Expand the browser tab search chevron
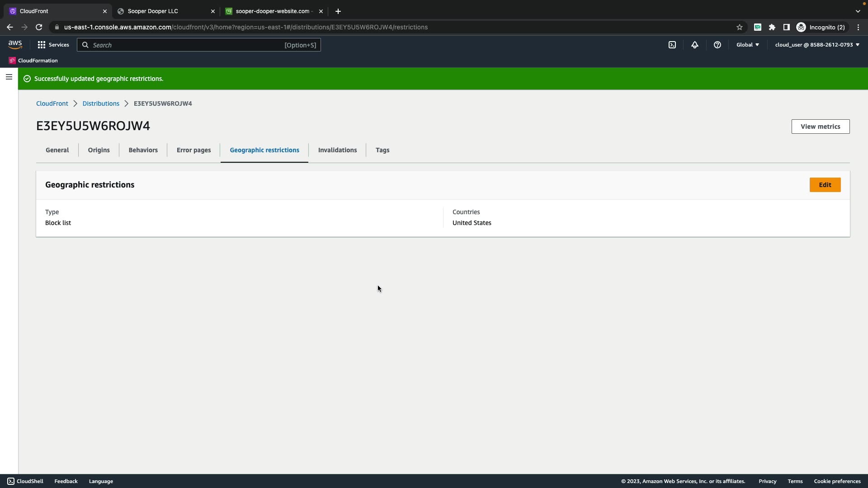This screenshot has height=488, width=868. 858,11
